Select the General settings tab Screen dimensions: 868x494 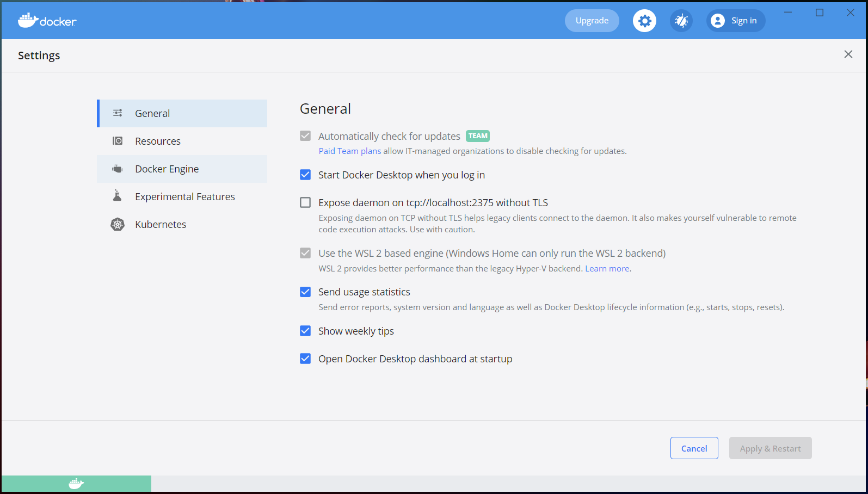182,113
